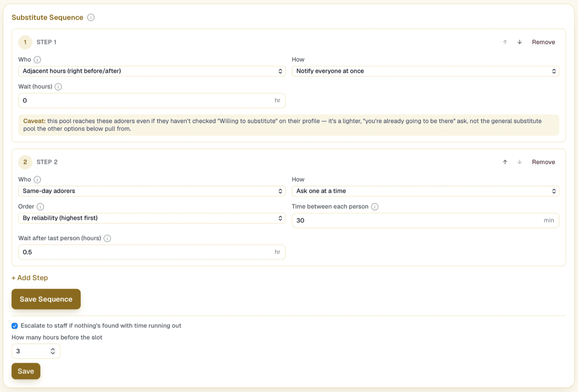Show info for the Order field
578x392 pixels.
pos(40,207)
